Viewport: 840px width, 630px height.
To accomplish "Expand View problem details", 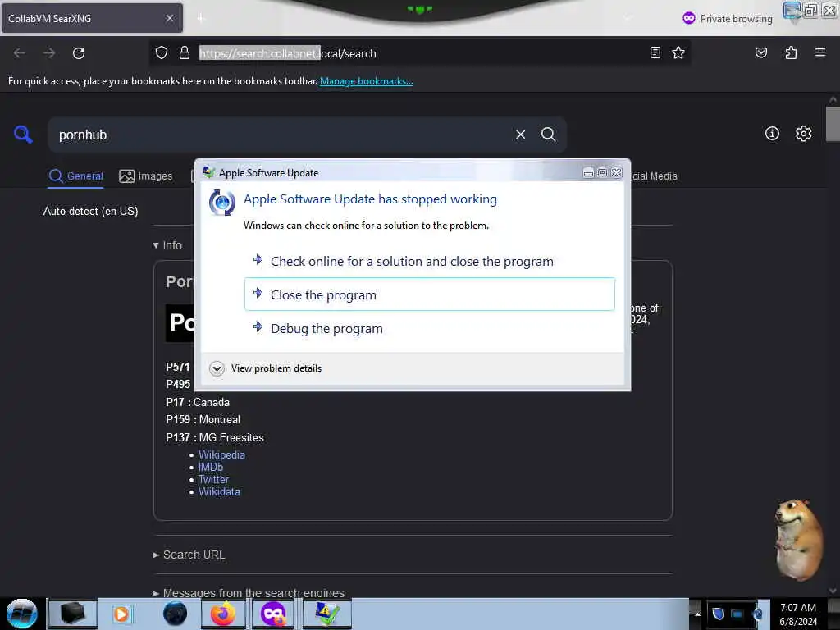I will tap(266, 368).
